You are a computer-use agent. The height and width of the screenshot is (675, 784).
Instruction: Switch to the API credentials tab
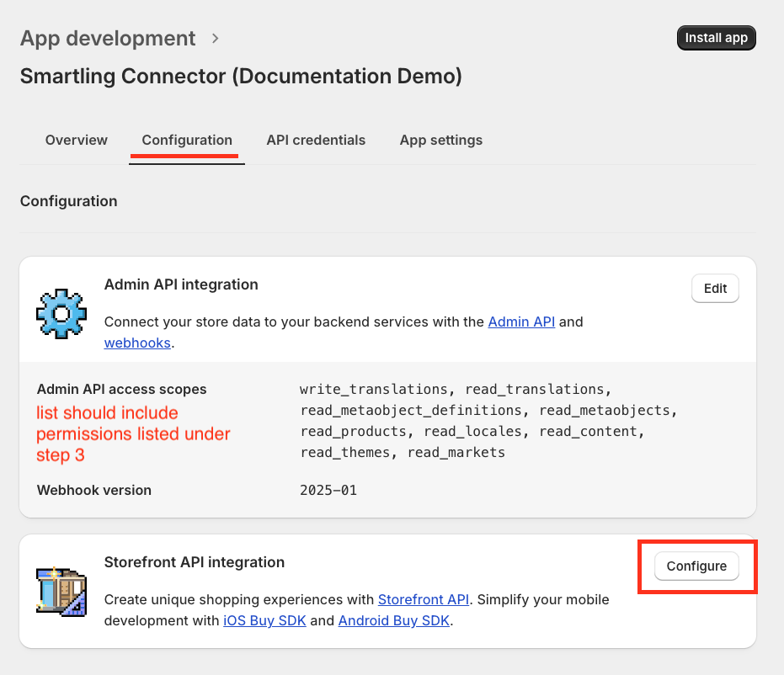pyautogui.click(x=316, y=140)
